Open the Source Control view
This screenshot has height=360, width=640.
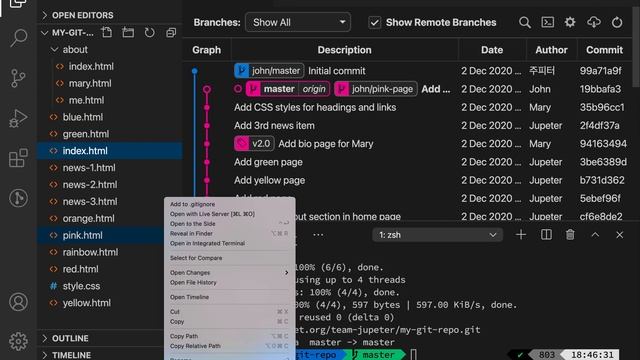click(x=18, y=78)
